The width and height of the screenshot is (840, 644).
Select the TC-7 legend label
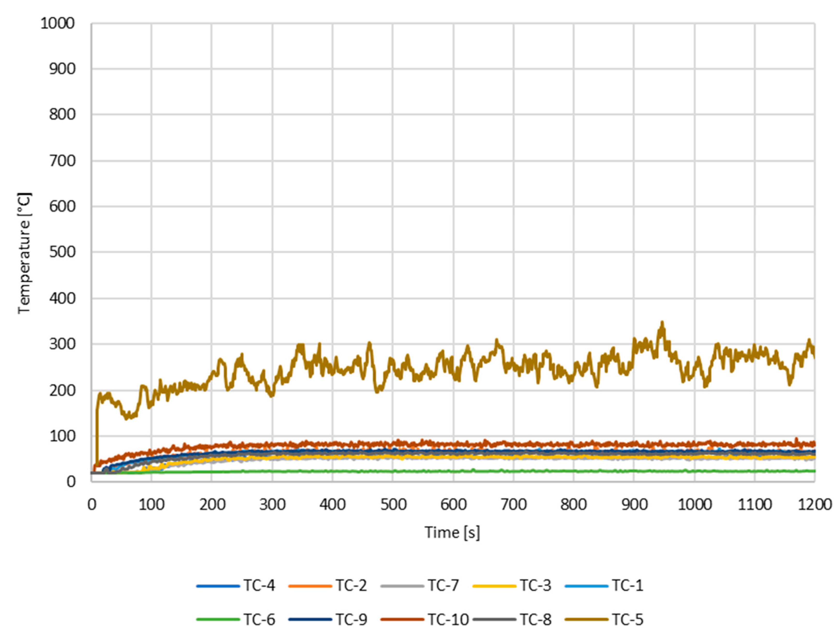pos(443,585)
